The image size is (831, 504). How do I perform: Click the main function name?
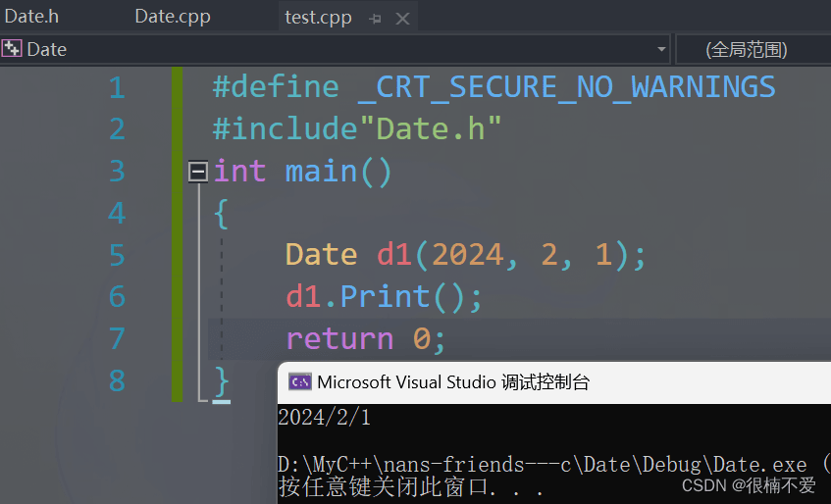[321, 172]
